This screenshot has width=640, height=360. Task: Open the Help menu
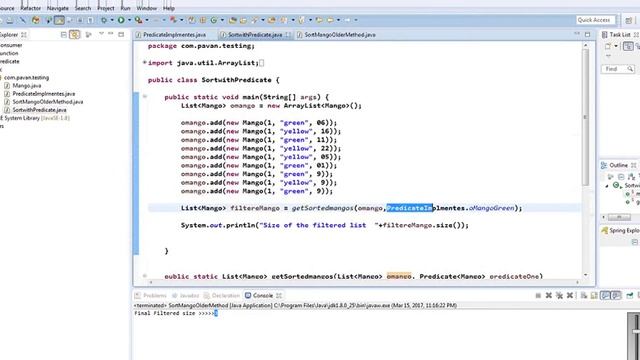(x=169, y=8)
